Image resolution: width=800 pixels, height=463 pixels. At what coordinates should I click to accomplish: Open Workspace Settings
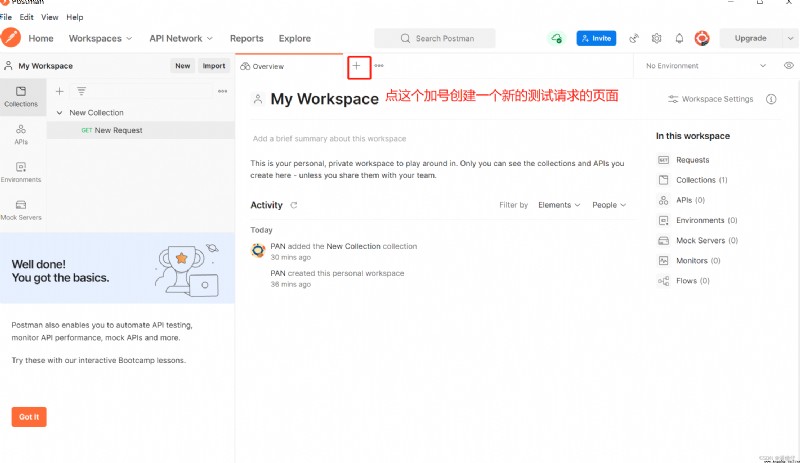click(x=711, y=99)
